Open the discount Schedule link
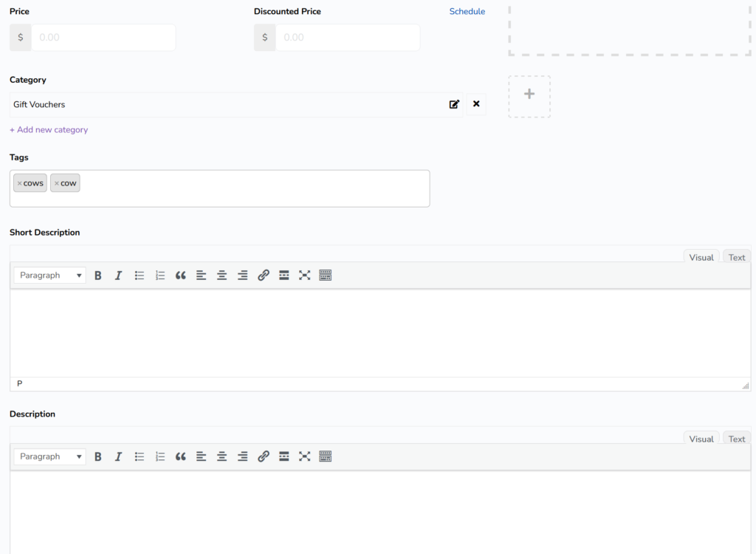This screenshot has width=756, height=554. coord(467,12)
